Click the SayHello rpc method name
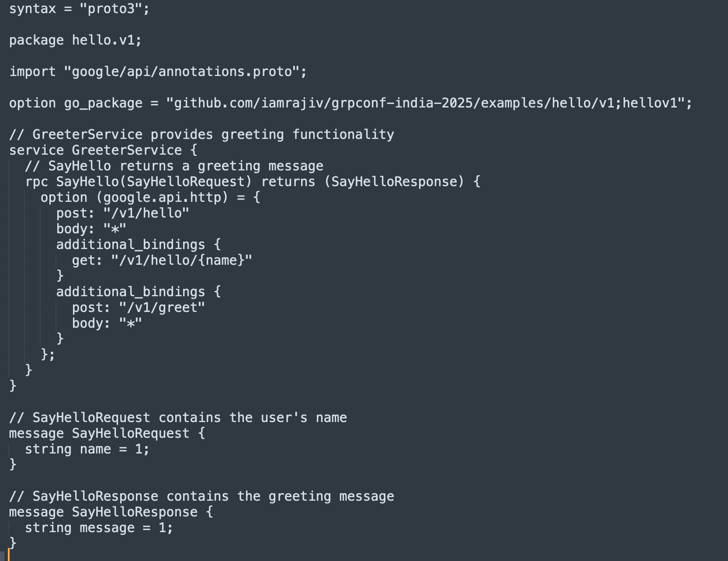The width and height of the screenshot is (728, 561). [87, 182]
